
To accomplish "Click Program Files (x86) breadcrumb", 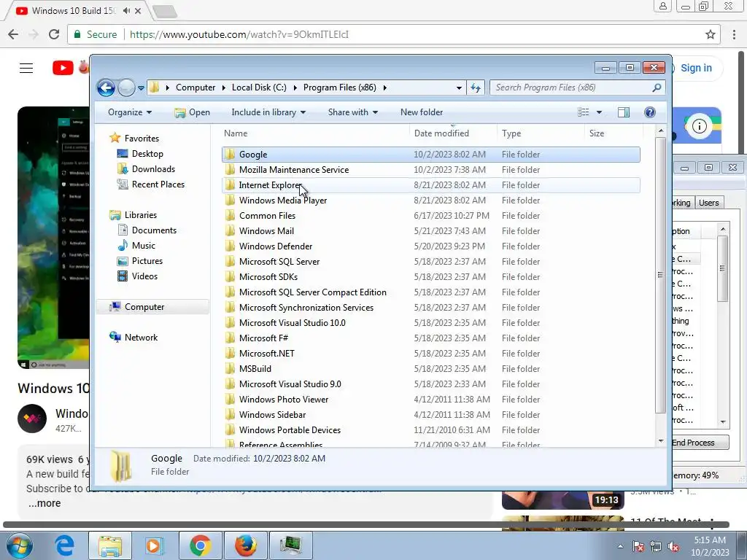I will [x=340, y=87].
